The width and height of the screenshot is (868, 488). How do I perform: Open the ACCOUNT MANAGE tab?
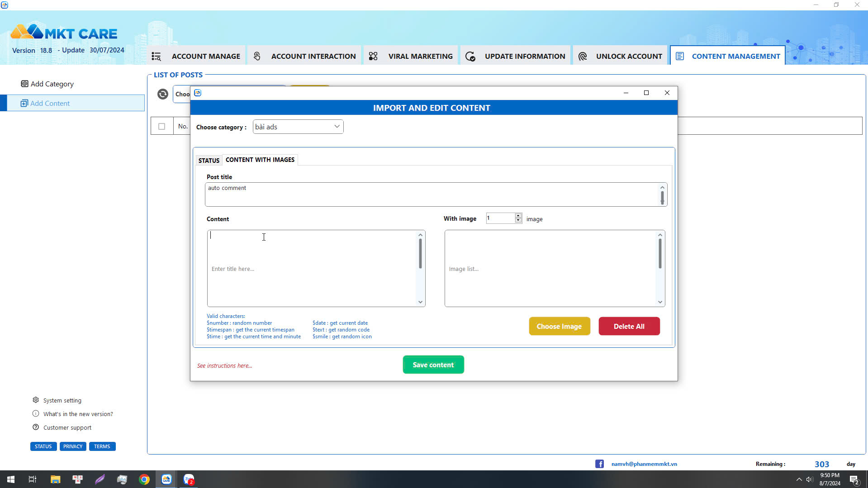coord(196,56)
